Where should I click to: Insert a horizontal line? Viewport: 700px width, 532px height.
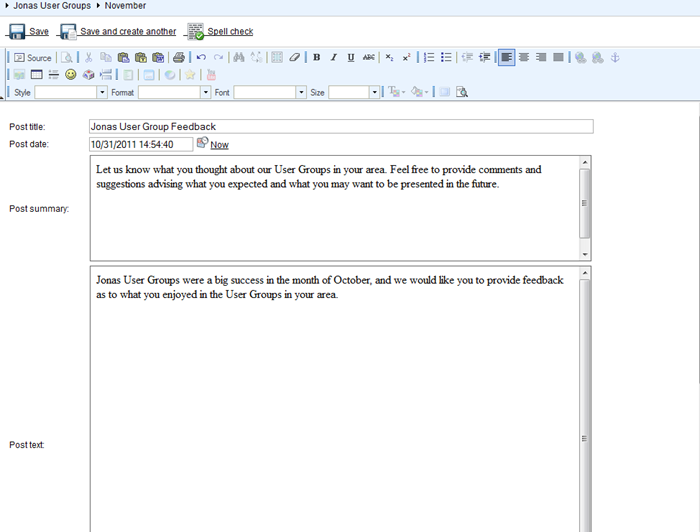[54, 75]
